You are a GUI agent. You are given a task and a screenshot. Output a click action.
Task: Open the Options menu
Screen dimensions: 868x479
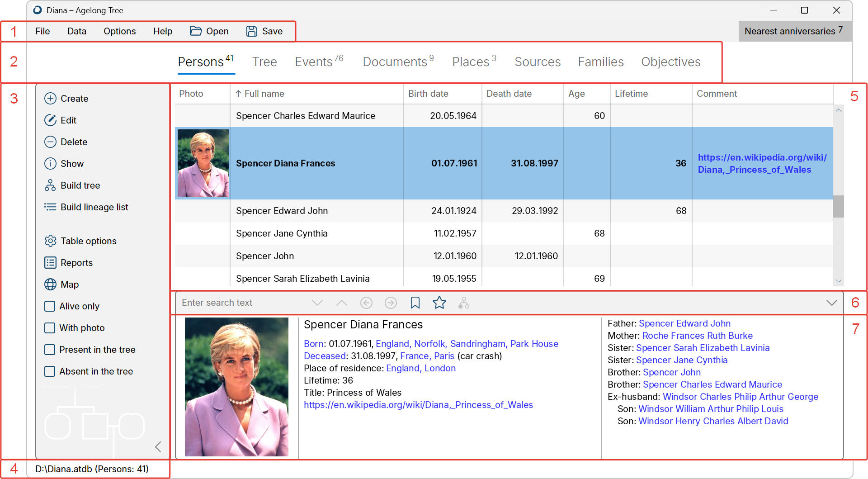pos(119,31)
